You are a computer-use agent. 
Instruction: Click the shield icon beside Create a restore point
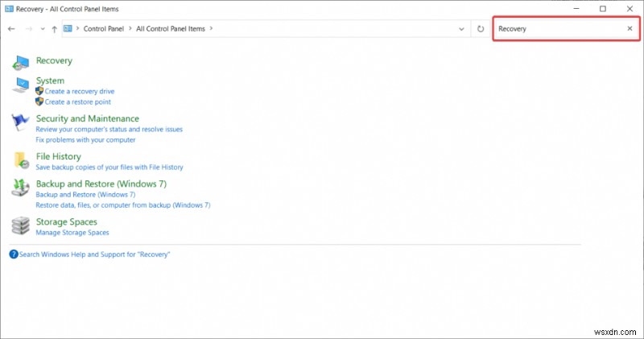pos(39,101)
